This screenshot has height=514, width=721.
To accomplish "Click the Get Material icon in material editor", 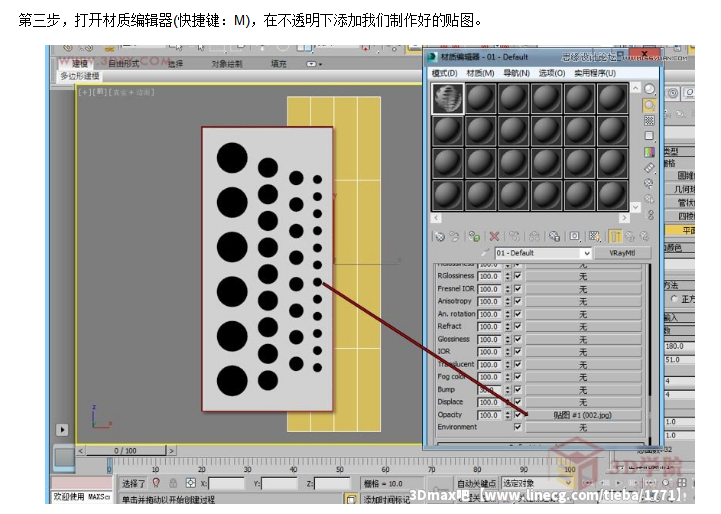I will coord(440,236).
